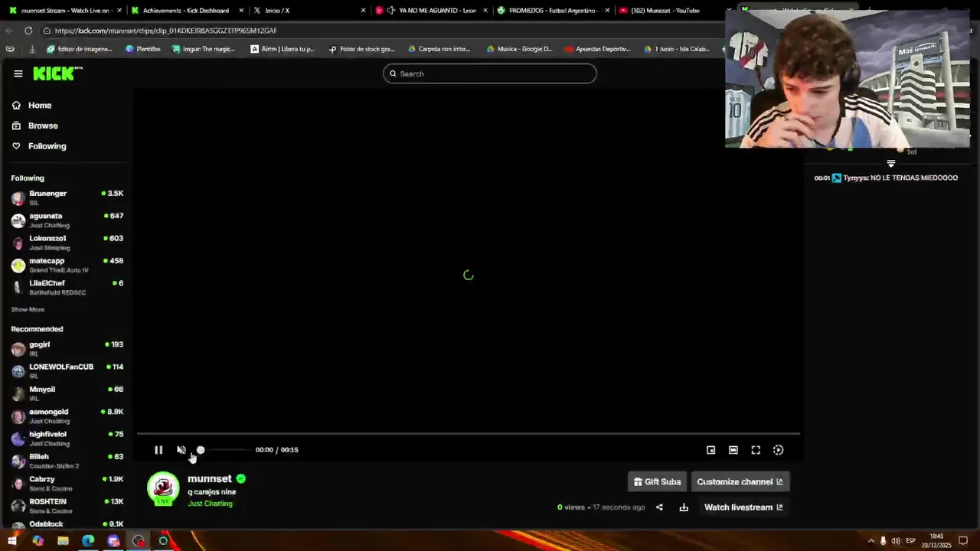Open Apuestas Deportivas bookmark
This screenshot has width=980, height=551.
click(x=597, y=49)
